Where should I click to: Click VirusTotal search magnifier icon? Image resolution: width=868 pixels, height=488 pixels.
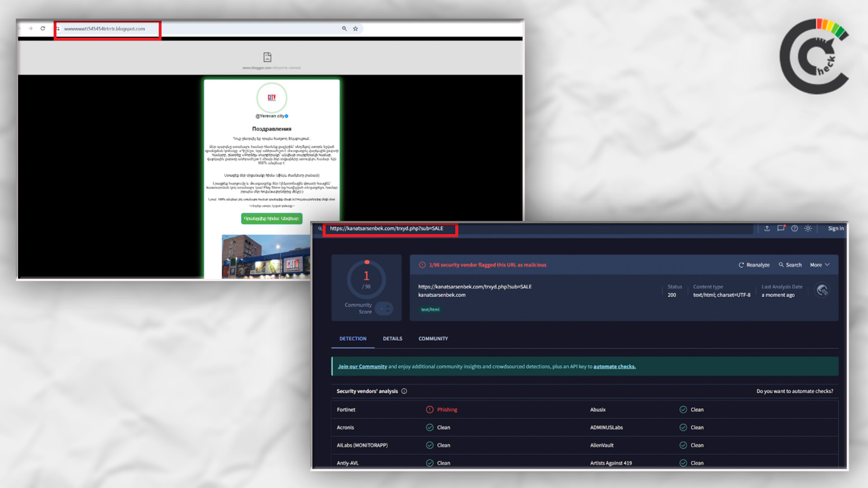coord(320,229)
